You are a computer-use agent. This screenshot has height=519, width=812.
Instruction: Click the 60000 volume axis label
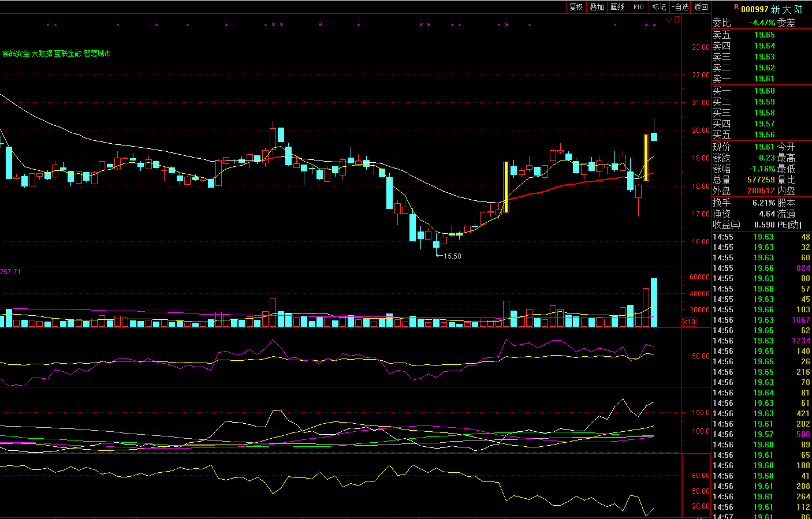point(699,277)
